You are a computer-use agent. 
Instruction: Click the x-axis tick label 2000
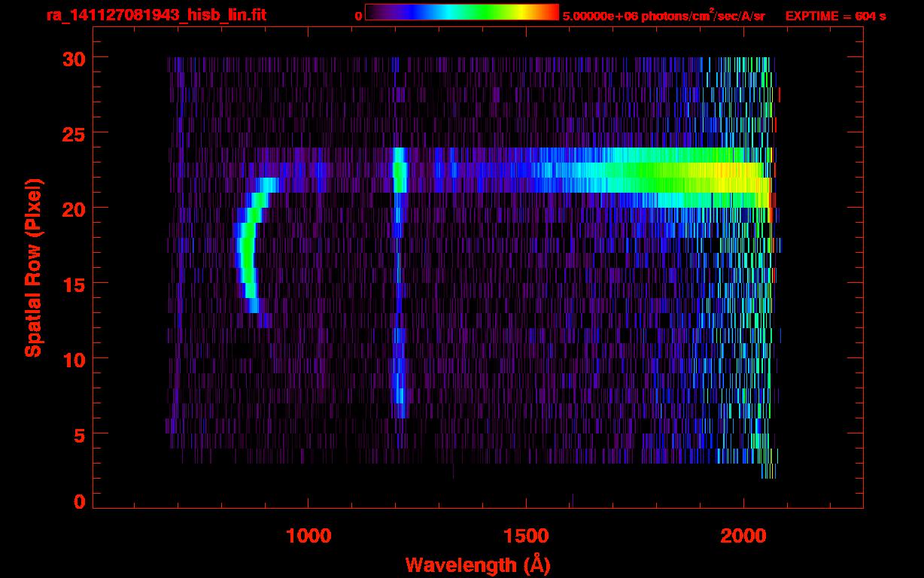(743, 536)
